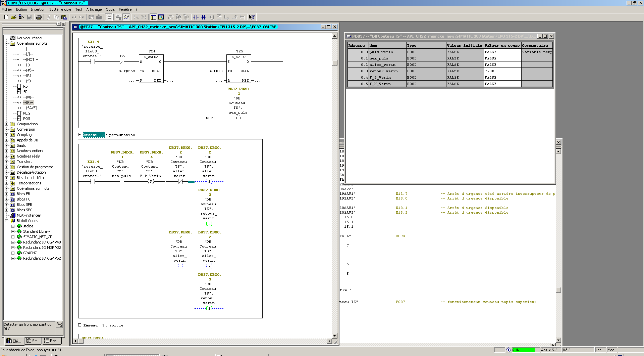Screen dimensions: 644x356
Task: Insert an empty box element
Action: click(x=219, y=17)
